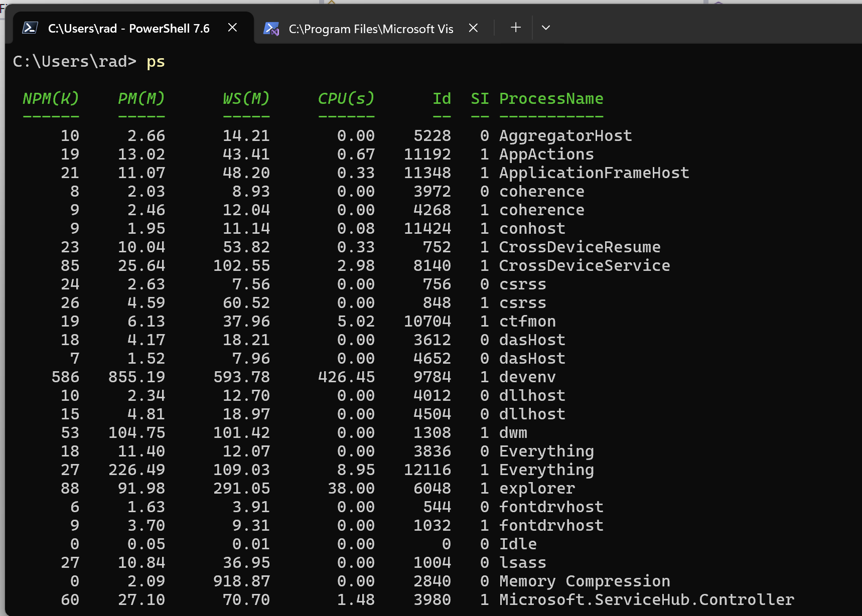
Task: Close the C:\Users\rad PowerShell 7.6 tab
Action: (x=232, y=28)
